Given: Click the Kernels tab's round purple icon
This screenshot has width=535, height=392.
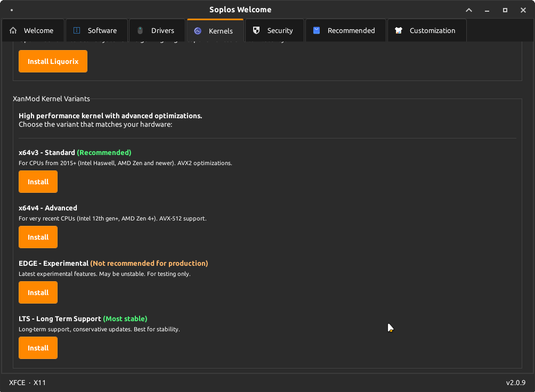Looking at the screenshot, I should [198, 31].
